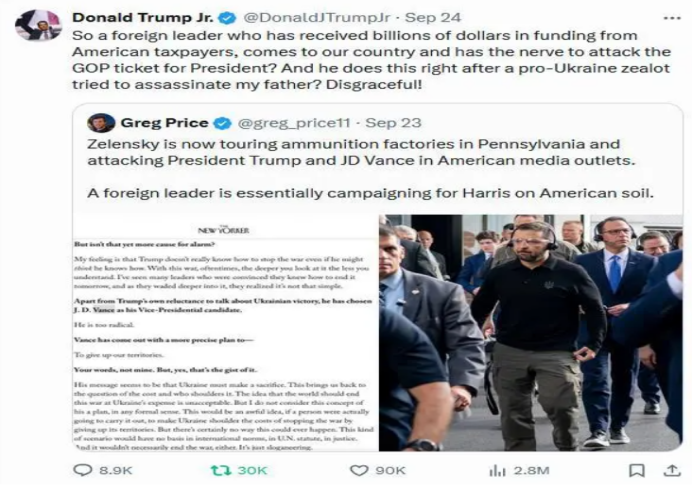
Task: Open the @DonaldJTrumpJr handle link
Action: [317, 18]
